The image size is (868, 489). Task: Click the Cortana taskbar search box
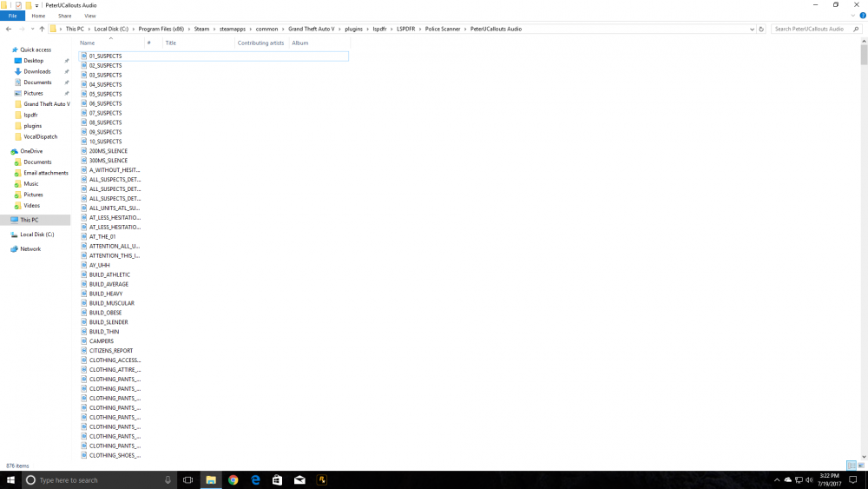[x=100, y=480]
